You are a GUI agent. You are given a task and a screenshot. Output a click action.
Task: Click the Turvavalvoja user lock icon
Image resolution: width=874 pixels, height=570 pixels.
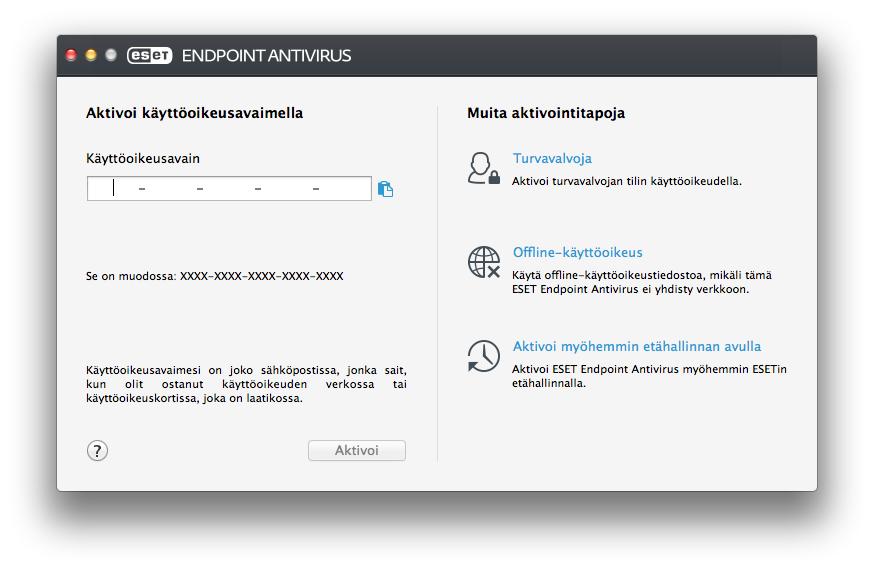(483, 168)
